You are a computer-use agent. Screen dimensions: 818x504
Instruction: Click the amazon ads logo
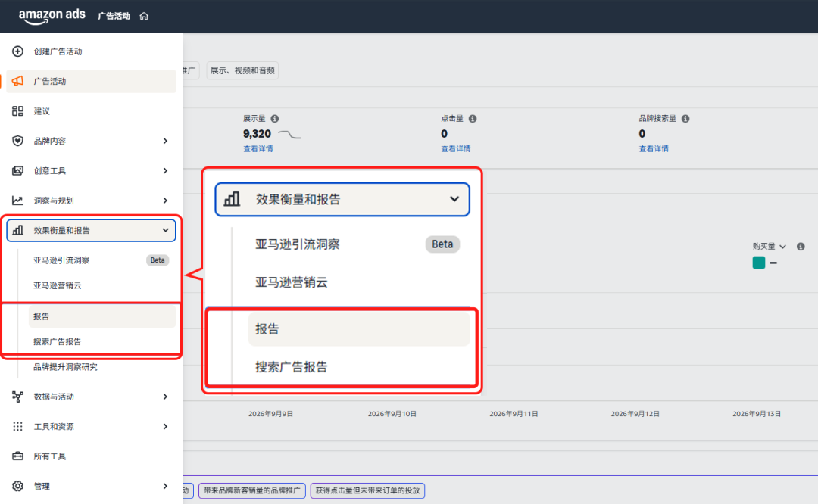[x=52, y=16]
